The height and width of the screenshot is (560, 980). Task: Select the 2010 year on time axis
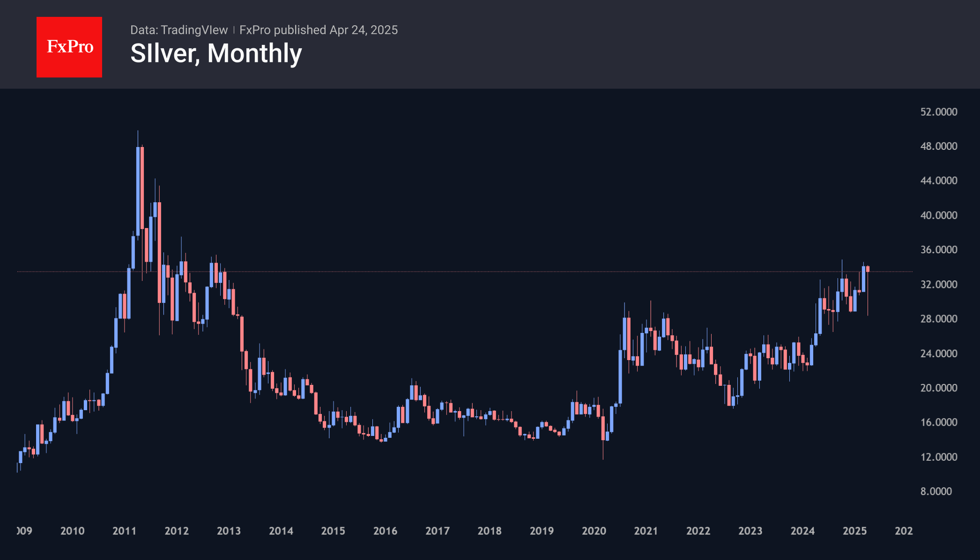coord(73,531)
